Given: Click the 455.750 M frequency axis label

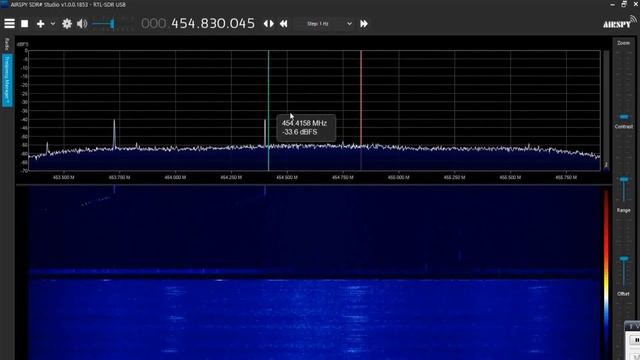Looking at the screenshot, I should click(566, 178).
